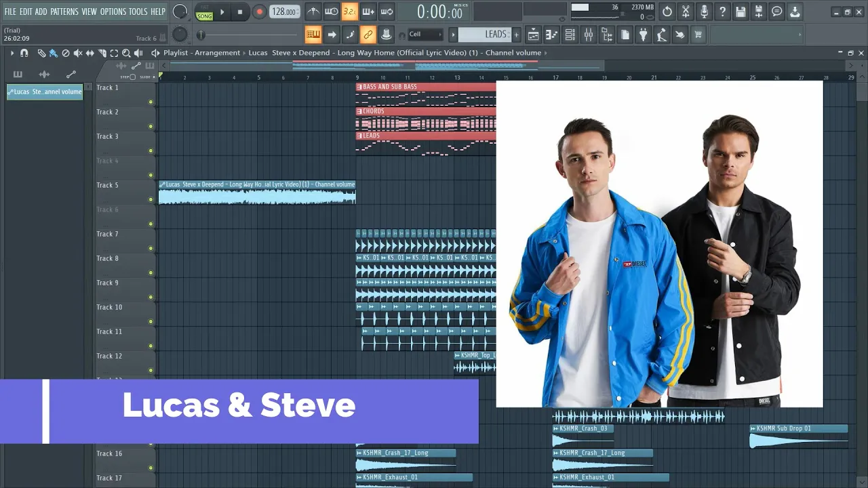This screenshot has height=488, width=868.
Task: Click the render audio export icon
Action: click(x=759, y=12)
